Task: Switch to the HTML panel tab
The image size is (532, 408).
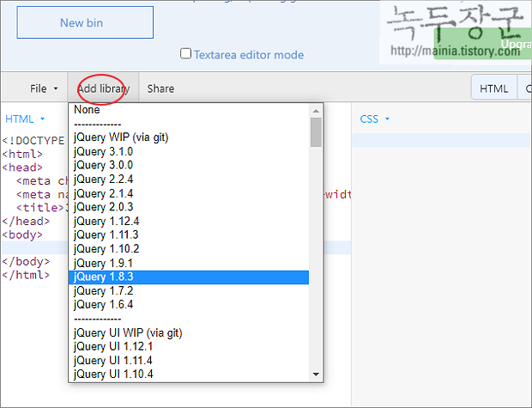Action: (493, 88)
